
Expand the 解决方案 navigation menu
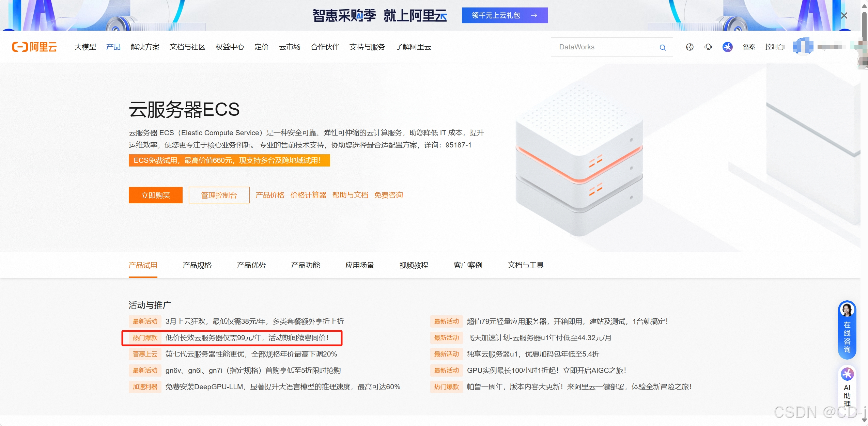click(x=145, y=47)
